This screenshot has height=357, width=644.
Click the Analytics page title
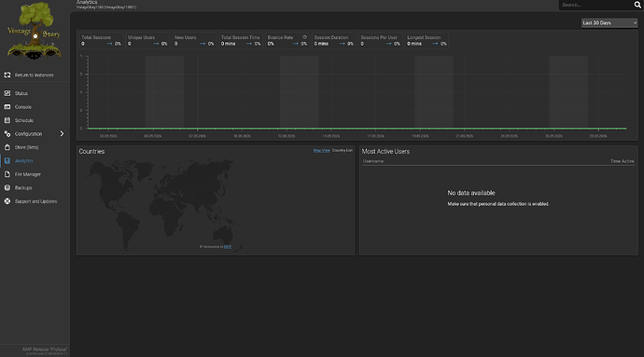click(x=87, y=2)
